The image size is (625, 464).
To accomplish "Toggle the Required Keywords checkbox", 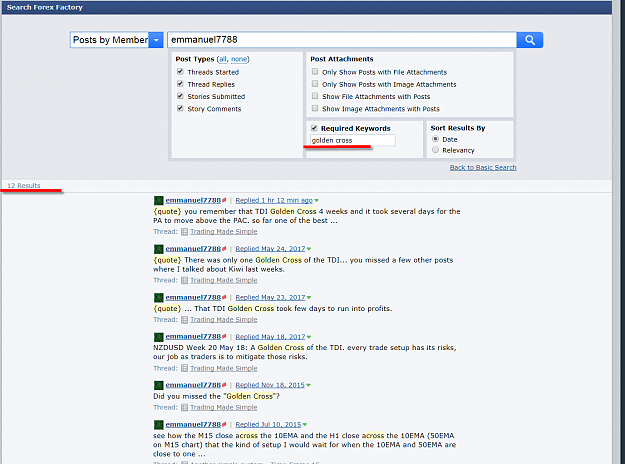I will coord(314,128).
